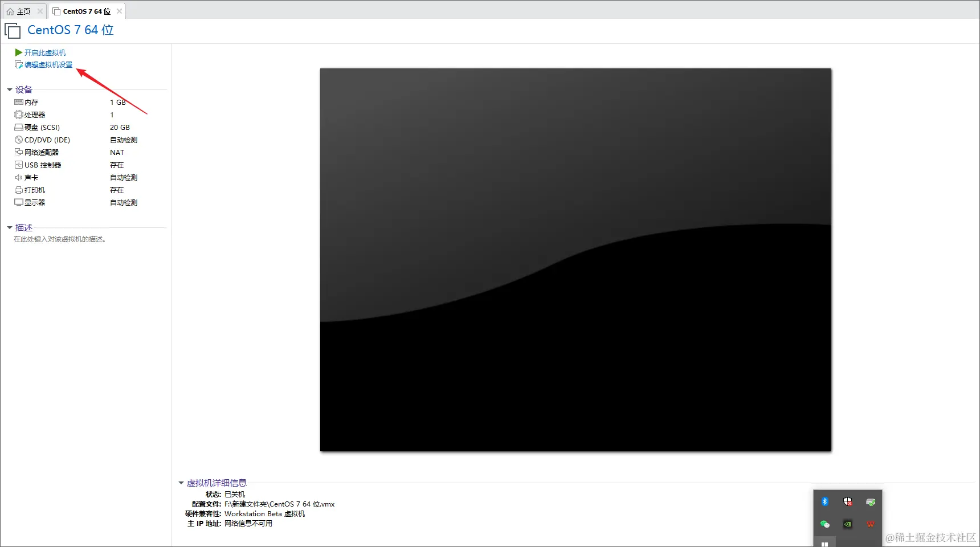The image size is (980, 547).
Task: Select the 显示器 display device icon
Action: pyautogui.click(x=18, y=202)
